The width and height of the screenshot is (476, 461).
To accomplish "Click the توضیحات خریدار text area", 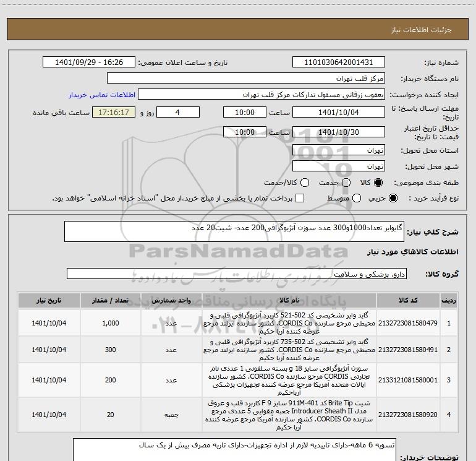I will point(234,450).
